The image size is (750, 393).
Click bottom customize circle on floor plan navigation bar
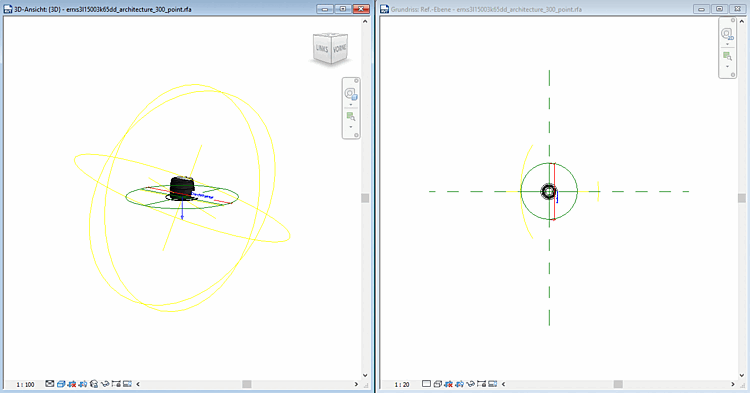(x=733, y=75)
